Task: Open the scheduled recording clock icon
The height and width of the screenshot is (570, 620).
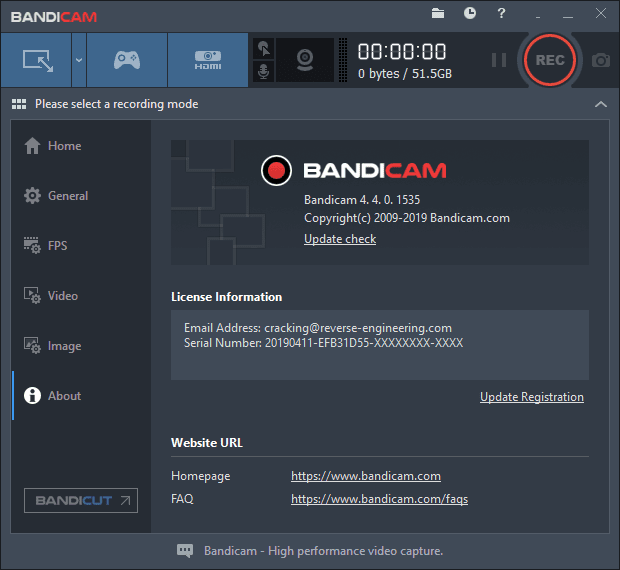Action: pos(470,13)
